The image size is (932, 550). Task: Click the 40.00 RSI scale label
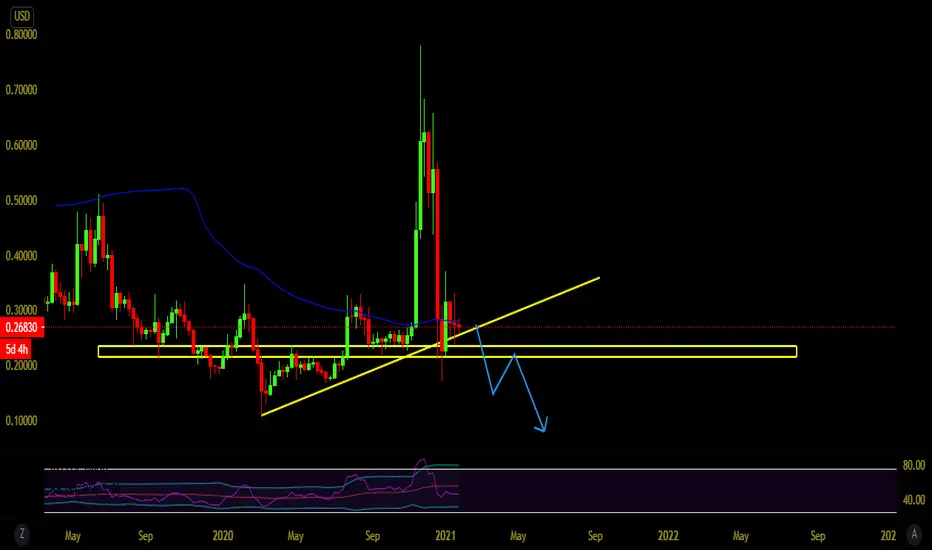pos(914,500)
